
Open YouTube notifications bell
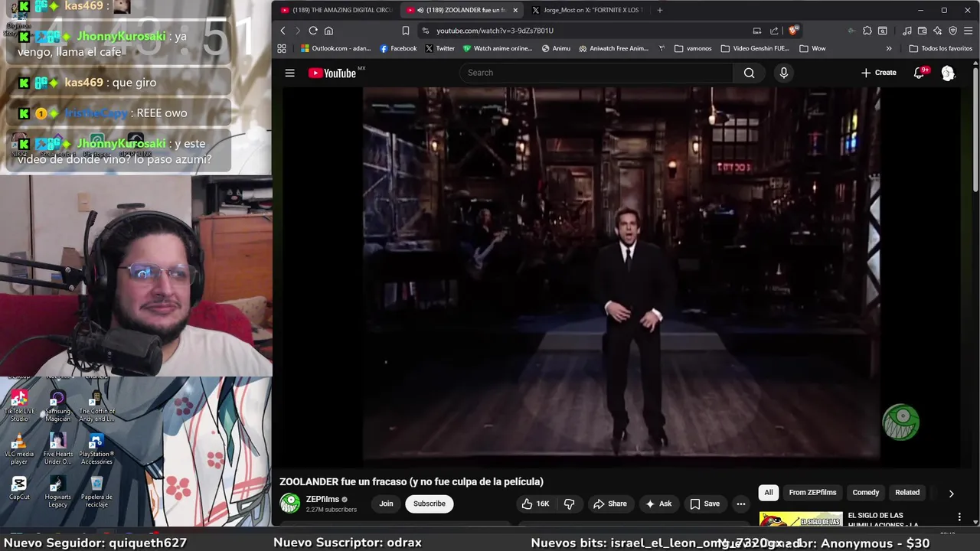919,73
